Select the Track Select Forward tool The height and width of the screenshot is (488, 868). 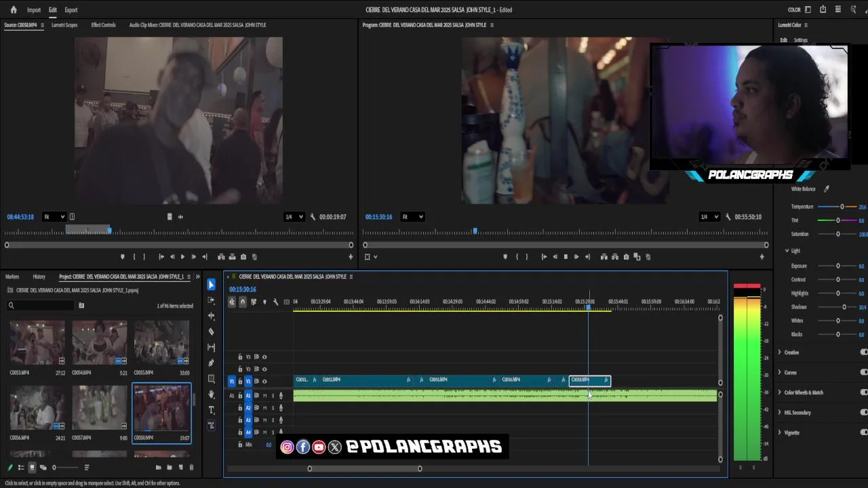click(x=211, y=300)
